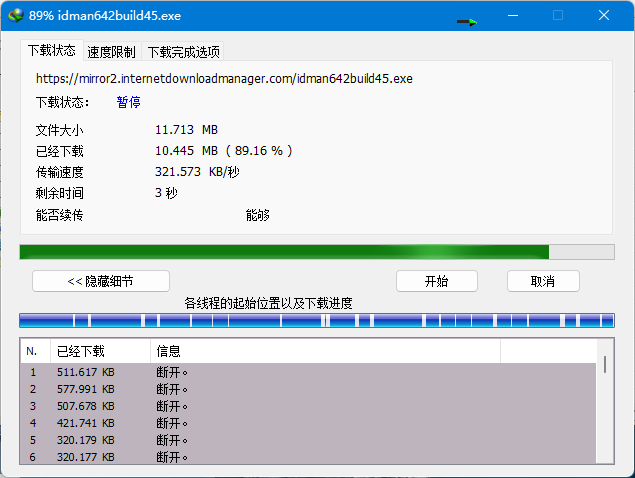Minimize the download window
This screenshot has height=478, width=635.
(513, 15)
